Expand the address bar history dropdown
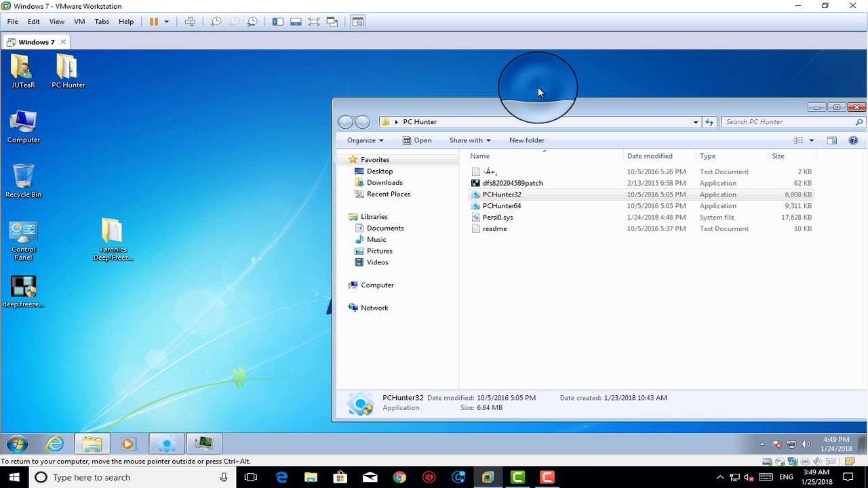 pyautogui.click(x=695, y=122)
